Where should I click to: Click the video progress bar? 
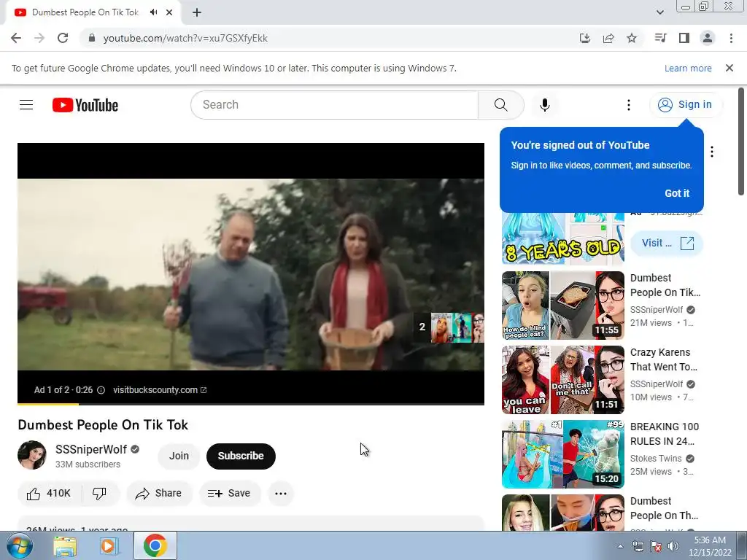click(x=251, y=404)
